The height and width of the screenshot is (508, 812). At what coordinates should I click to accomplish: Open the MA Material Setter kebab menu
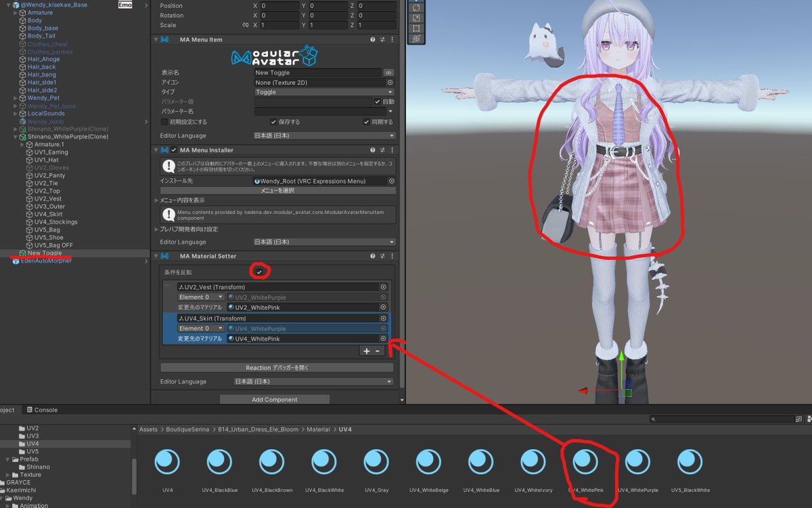(392, 256)
